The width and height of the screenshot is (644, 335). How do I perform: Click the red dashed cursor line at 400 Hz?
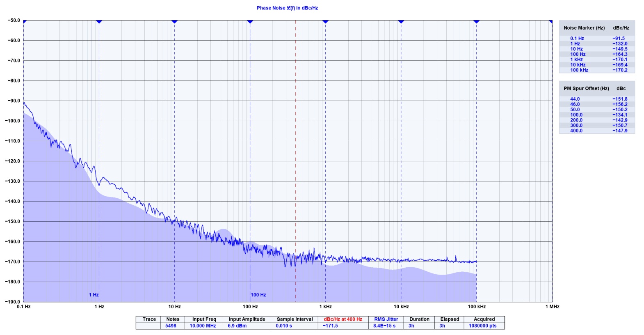(x=295, y=164)
